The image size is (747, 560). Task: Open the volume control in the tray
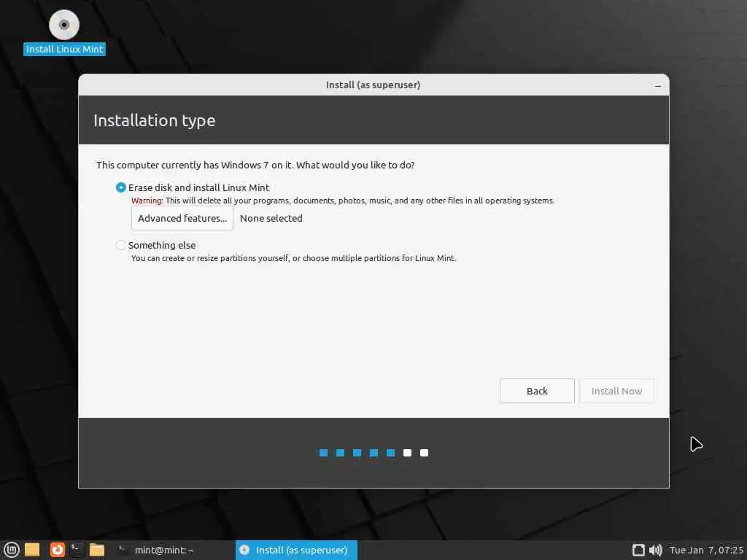tap(656, 550)
